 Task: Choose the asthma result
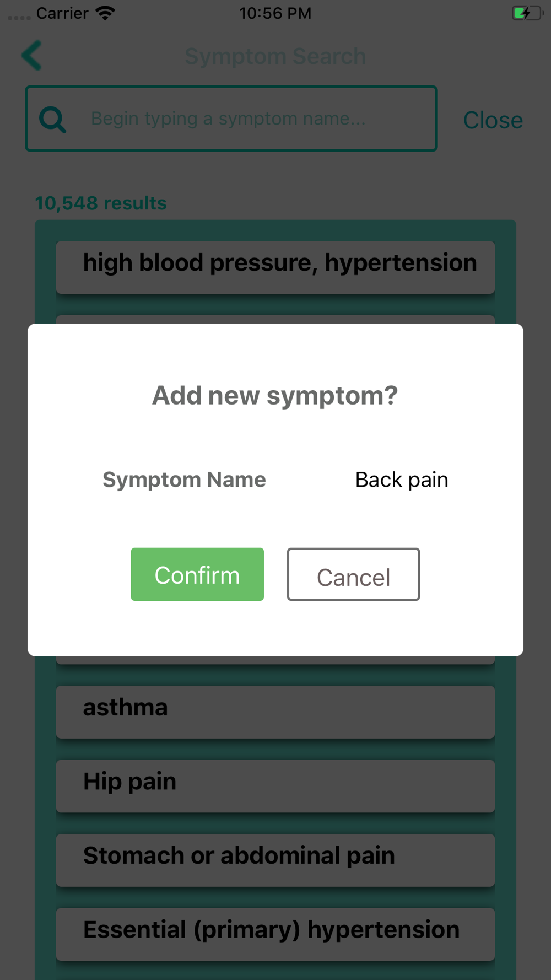(275, 712)
